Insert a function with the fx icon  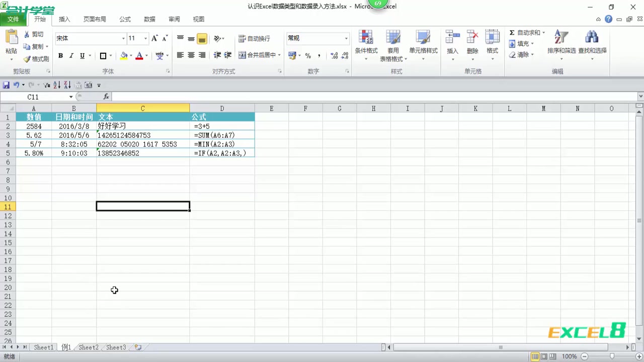coord(106,97)
